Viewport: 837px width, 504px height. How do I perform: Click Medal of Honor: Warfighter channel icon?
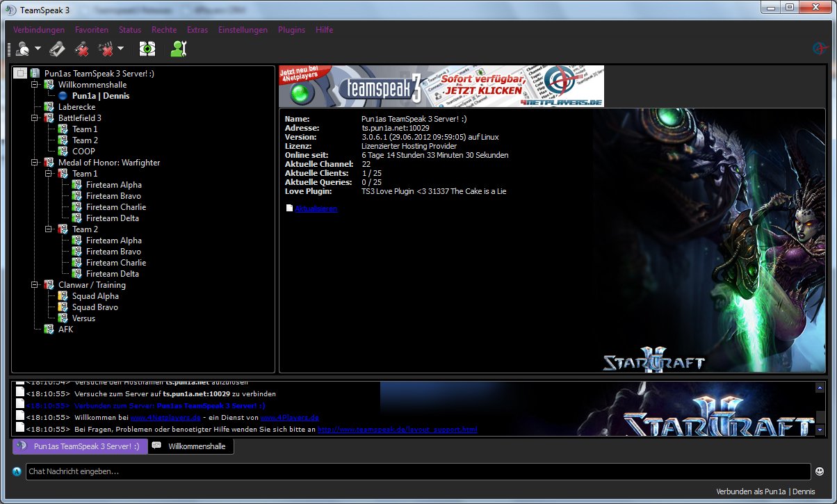49,162
